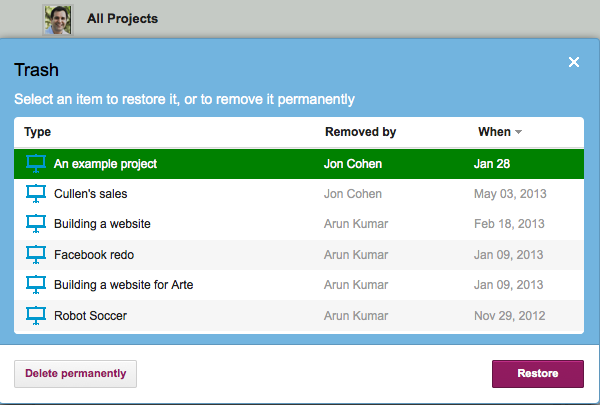Sort by the Type column header
Screen dimensions: 600x405
click(x=38, y=132)
